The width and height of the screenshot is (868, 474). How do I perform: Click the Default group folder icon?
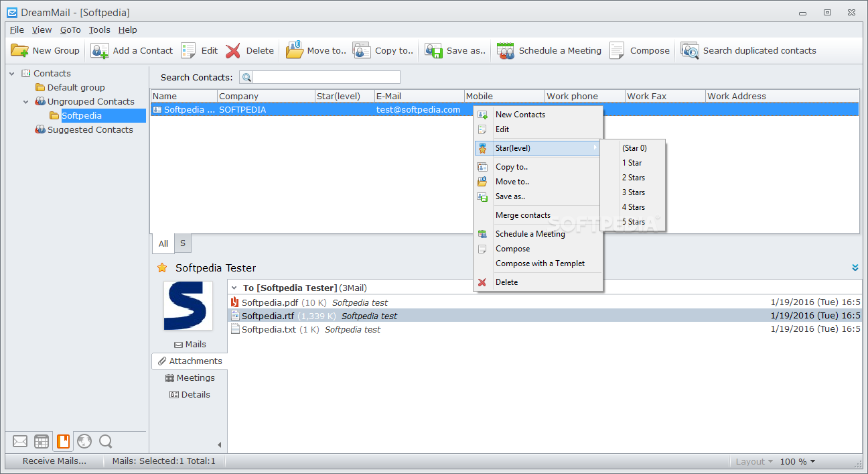tap(40, 87)
